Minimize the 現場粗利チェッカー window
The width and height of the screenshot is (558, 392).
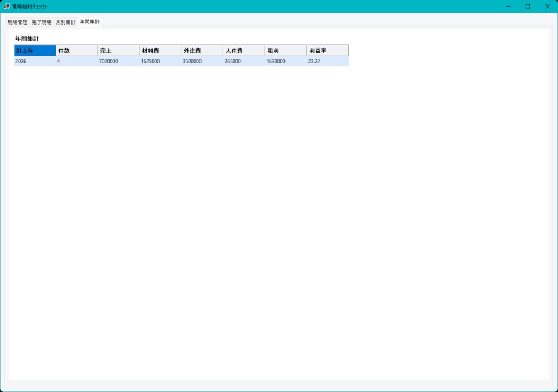coord(508,7)
